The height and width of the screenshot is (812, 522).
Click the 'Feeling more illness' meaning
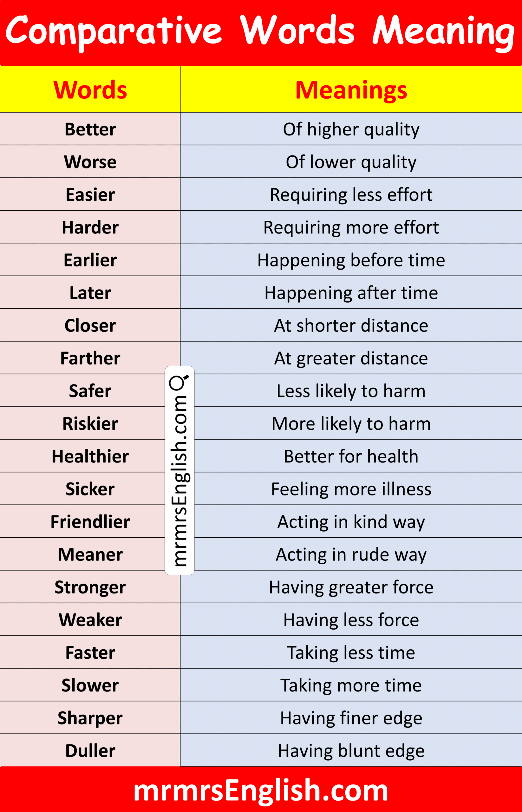click(351, 489)
